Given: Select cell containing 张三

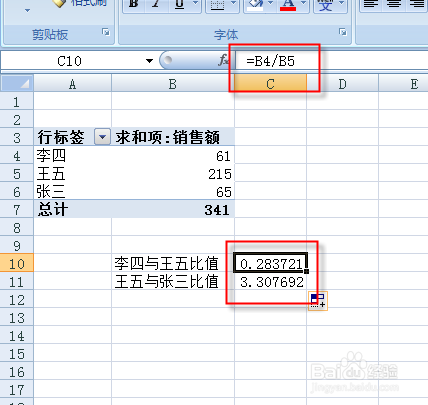Looking at the screenshot, I should [72, 192].
